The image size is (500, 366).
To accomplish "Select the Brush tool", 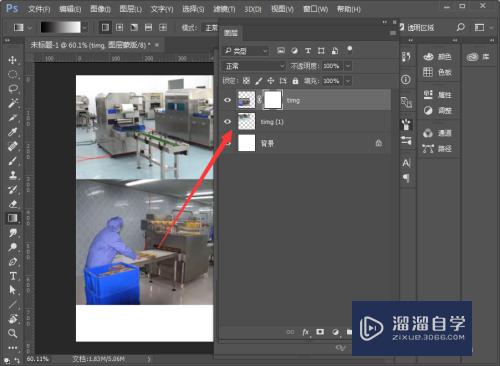I will pos(13,161).
